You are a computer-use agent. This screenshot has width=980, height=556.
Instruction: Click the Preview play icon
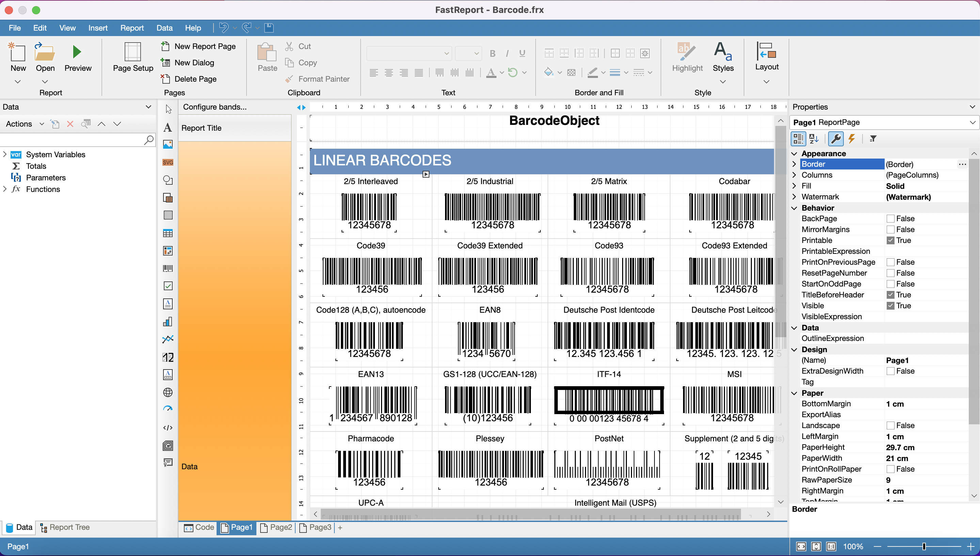point(77,52)
